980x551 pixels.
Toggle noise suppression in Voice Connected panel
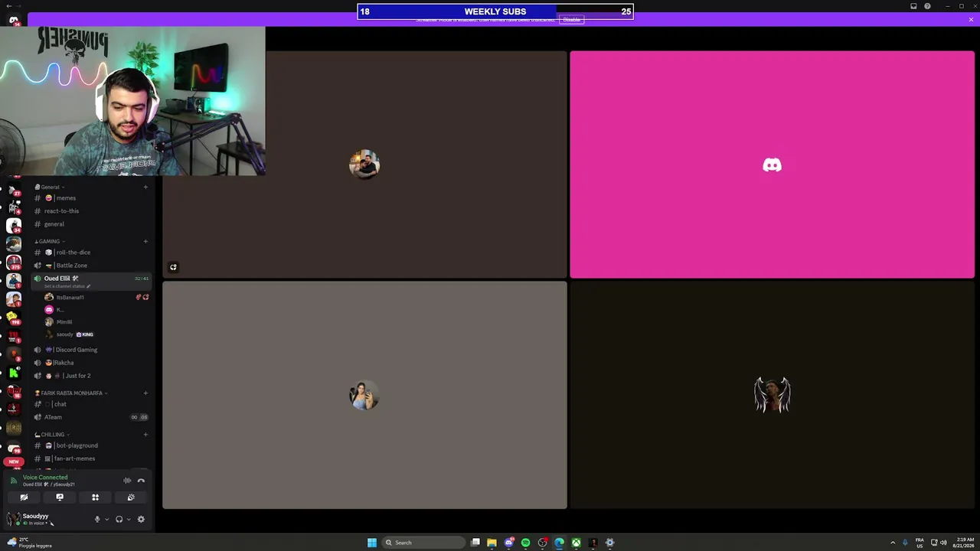[127, 481]
